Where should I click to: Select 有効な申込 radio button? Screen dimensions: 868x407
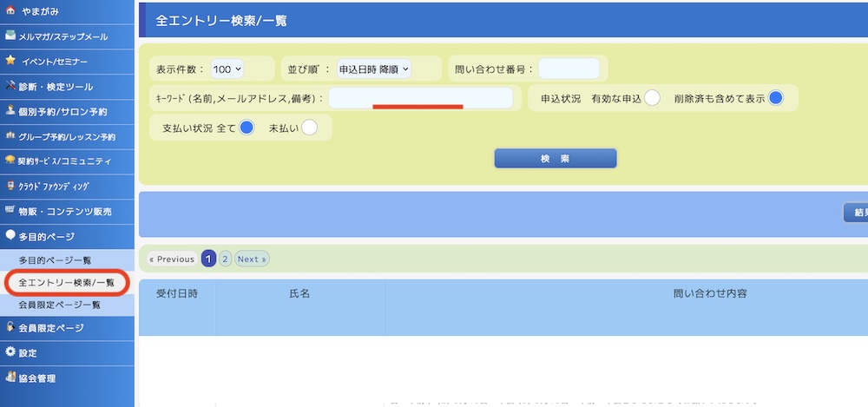(x=652, y=98)
